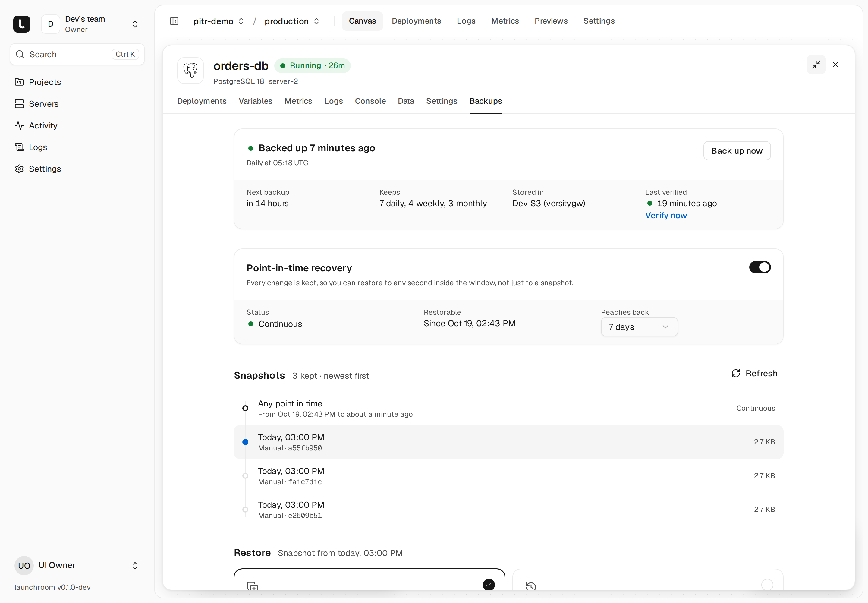
Task: Switch to top Deployments tab
Action: tap(416, 21)
